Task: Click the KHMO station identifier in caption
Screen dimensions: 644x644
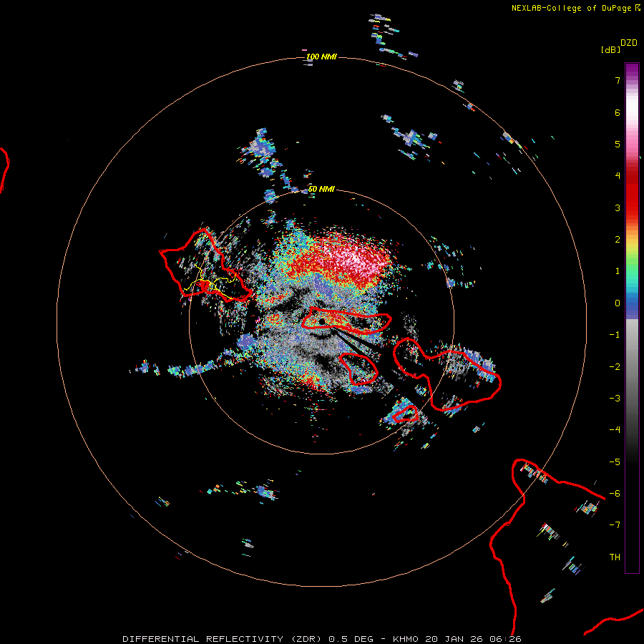Action: (406, 639)
